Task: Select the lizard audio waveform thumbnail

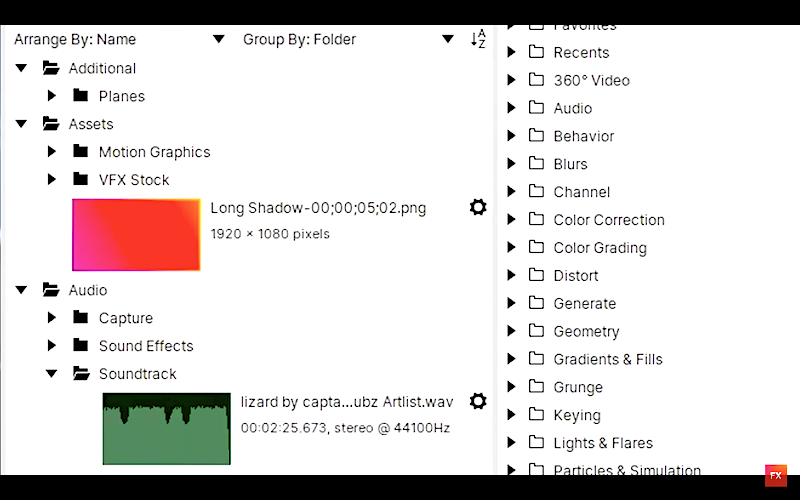Action: pos(166,429)
